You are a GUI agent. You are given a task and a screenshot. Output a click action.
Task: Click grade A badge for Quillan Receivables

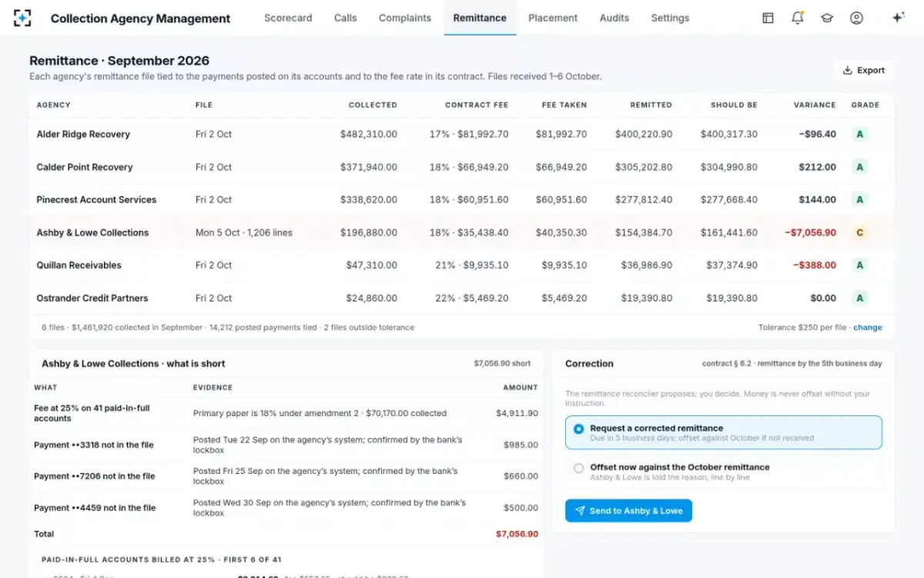[859, 265]
